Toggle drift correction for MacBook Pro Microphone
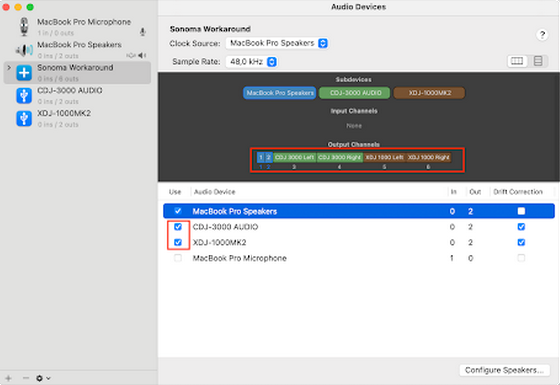 coord(521,258)
